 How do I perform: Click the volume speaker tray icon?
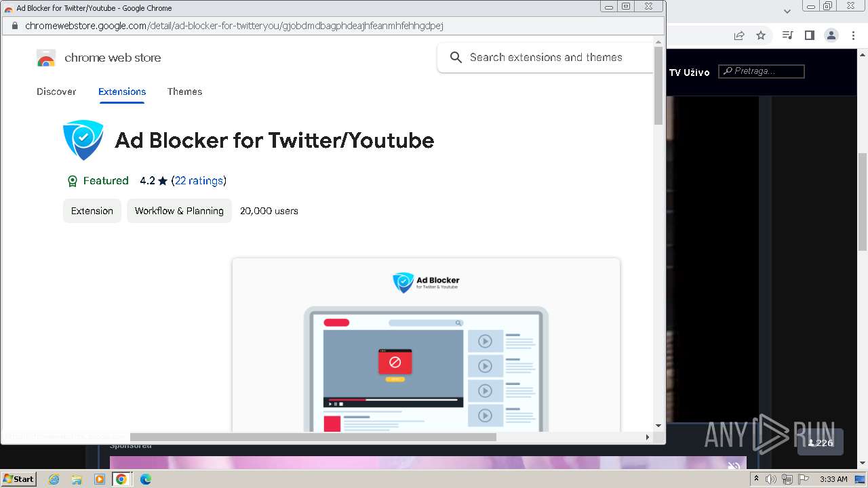[771, 479]
